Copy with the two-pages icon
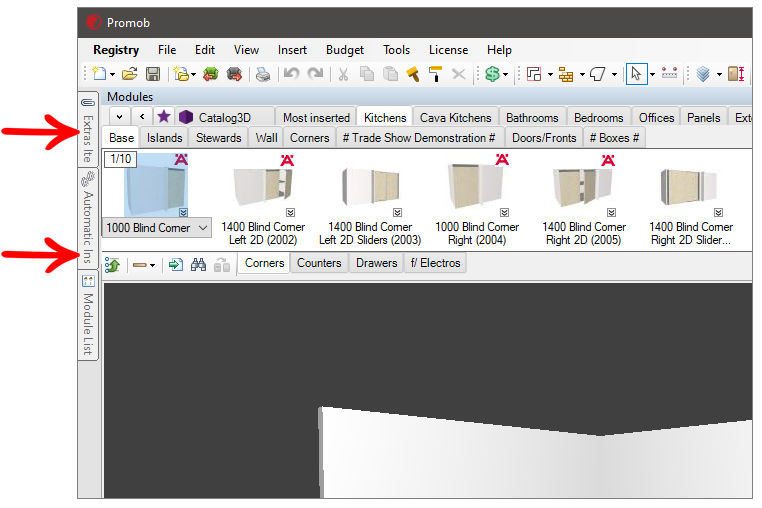 click(367, 74)
